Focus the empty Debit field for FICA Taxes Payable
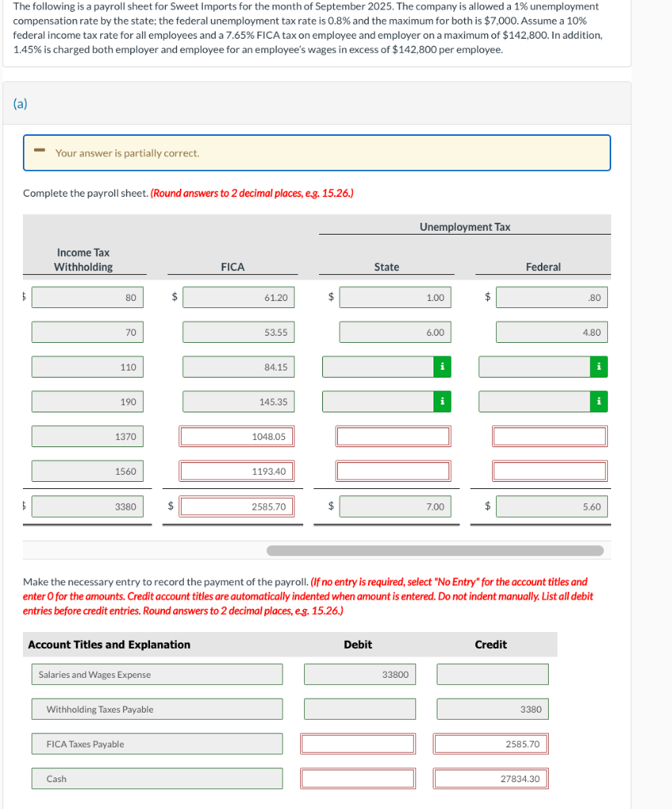The image size is (672, 809). tap(358, 744)
